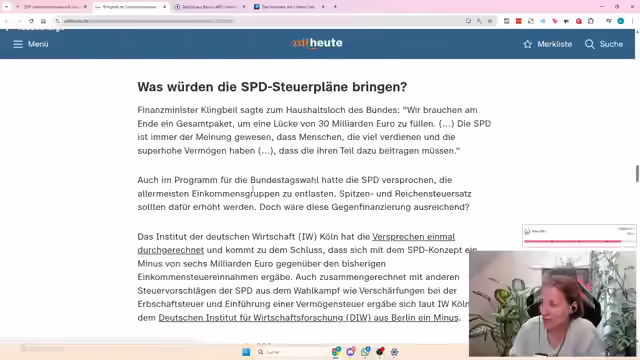Viewport: 640px width, 360px height.
Task: Open the Windows Start button
Action: click(246, 352)
